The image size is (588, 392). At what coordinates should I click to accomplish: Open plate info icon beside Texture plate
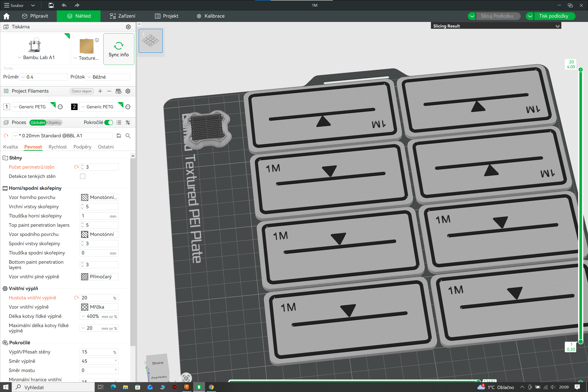pos(97,40)
